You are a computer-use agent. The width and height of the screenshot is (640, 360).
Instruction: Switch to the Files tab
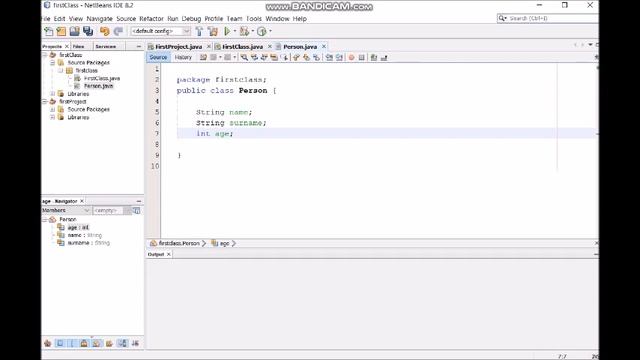coord(78,47)
